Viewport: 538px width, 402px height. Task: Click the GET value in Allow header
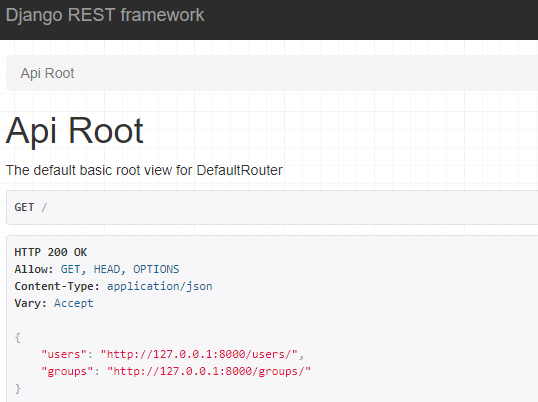pos(70,269)
